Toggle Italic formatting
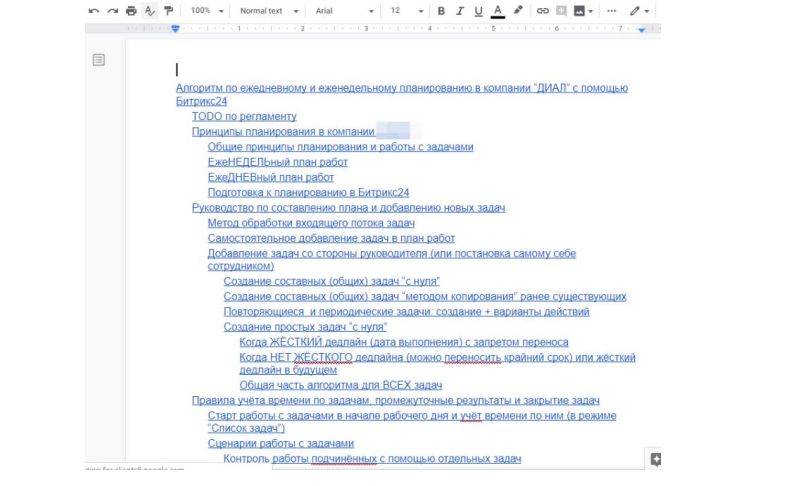799x486 pixels. click(460, 11)
